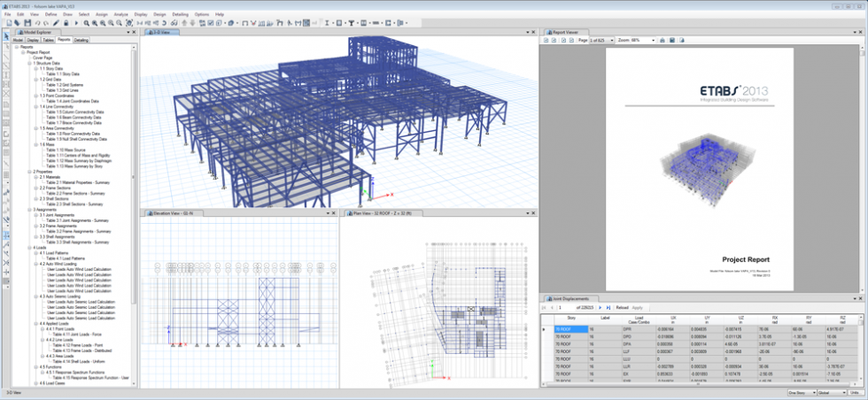868x400 pixels.
Task: Select the Plan View 32 ROOF tab
Action: click(384, 212)
